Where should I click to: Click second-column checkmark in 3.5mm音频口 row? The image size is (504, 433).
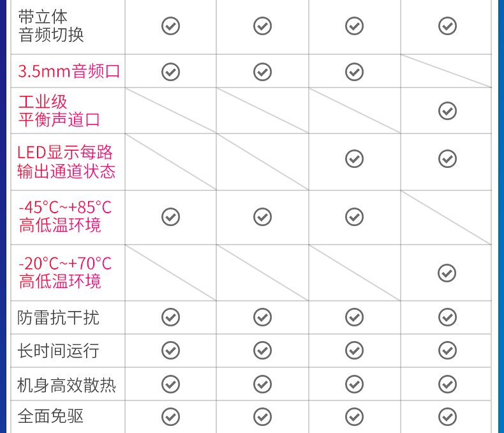click(262, 72)
